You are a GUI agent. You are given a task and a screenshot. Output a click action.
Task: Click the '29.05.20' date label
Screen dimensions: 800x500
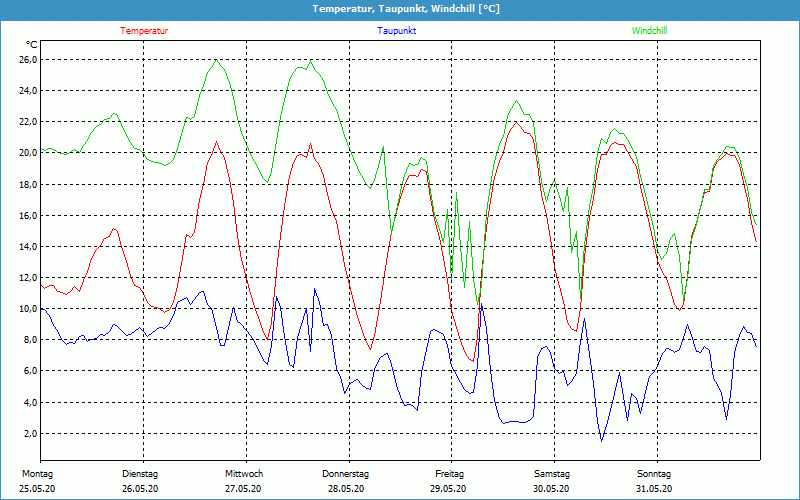point(448,489)
